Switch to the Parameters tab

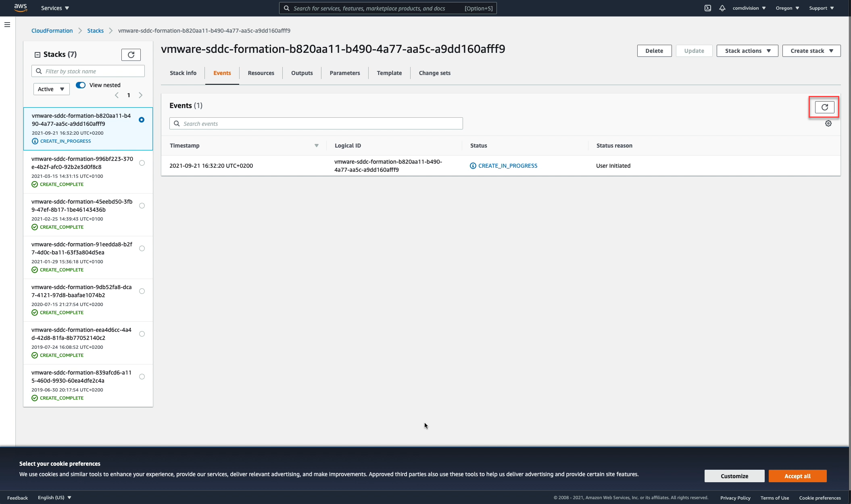tap(345, 73)
